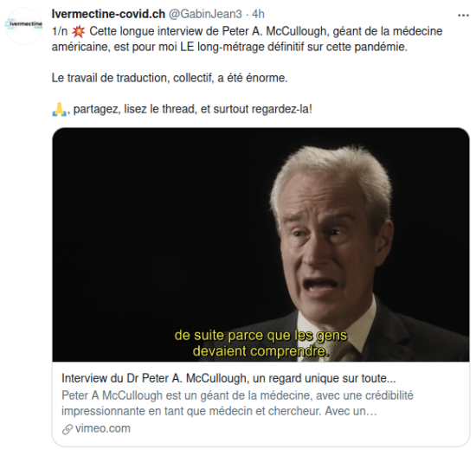
Task: Click the subtitle line 'devaient comprendre.'
Action: 261,351
